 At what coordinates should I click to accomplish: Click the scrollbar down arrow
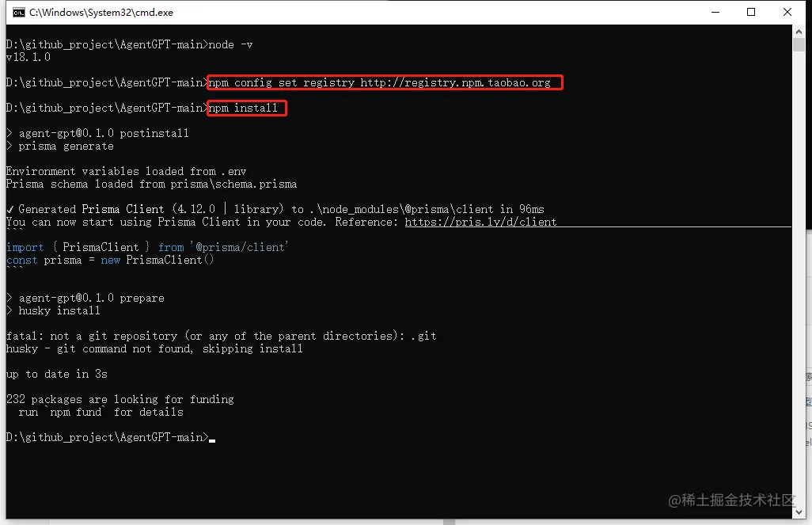799,512
